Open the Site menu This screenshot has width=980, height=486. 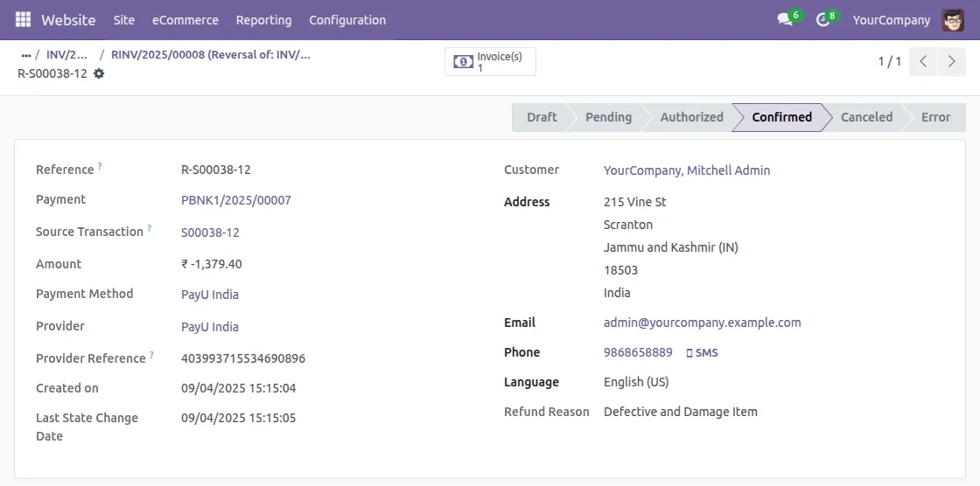tap(124, 19)
